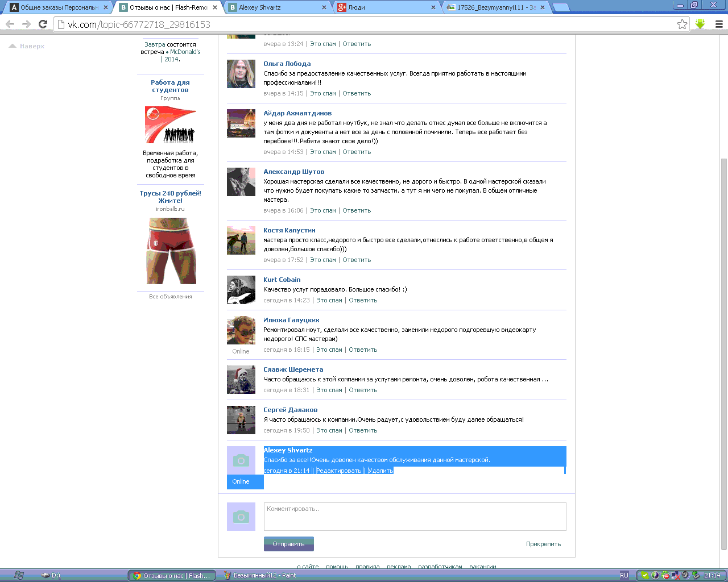Open the "Все объявления" link

coord(171,296)
